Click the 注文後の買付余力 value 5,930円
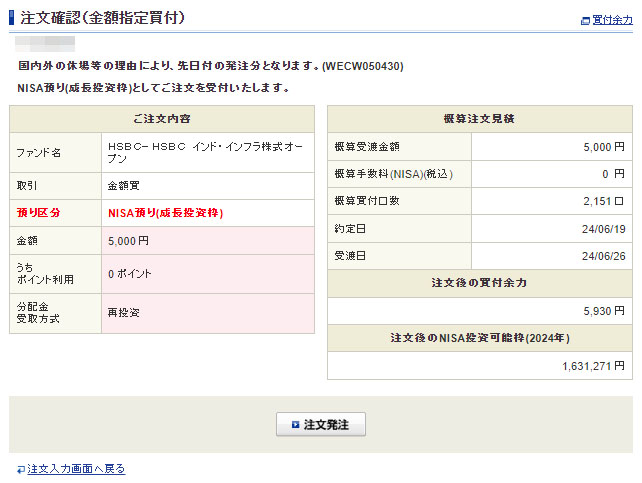 602,311
